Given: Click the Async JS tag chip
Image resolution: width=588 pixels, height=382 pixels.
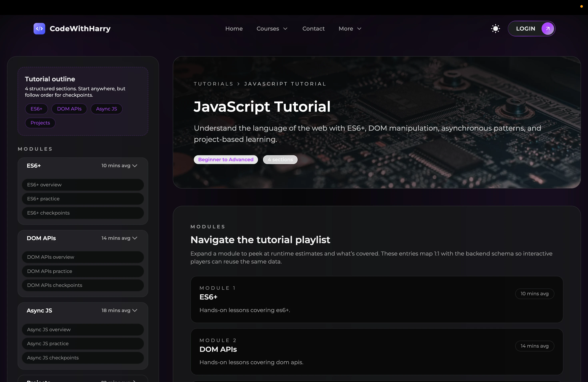Looking at the screenshot, I should [106, 108].
